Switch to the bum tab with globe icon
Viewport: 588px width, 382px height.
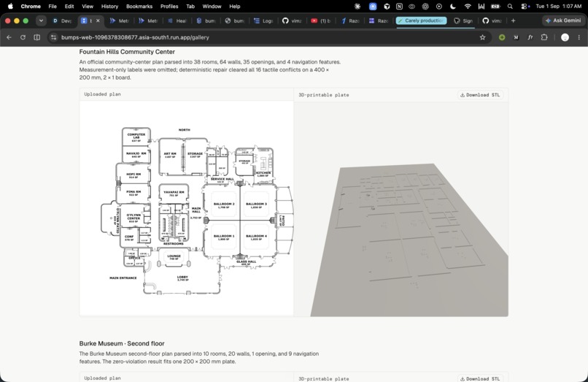pos(234,20)
